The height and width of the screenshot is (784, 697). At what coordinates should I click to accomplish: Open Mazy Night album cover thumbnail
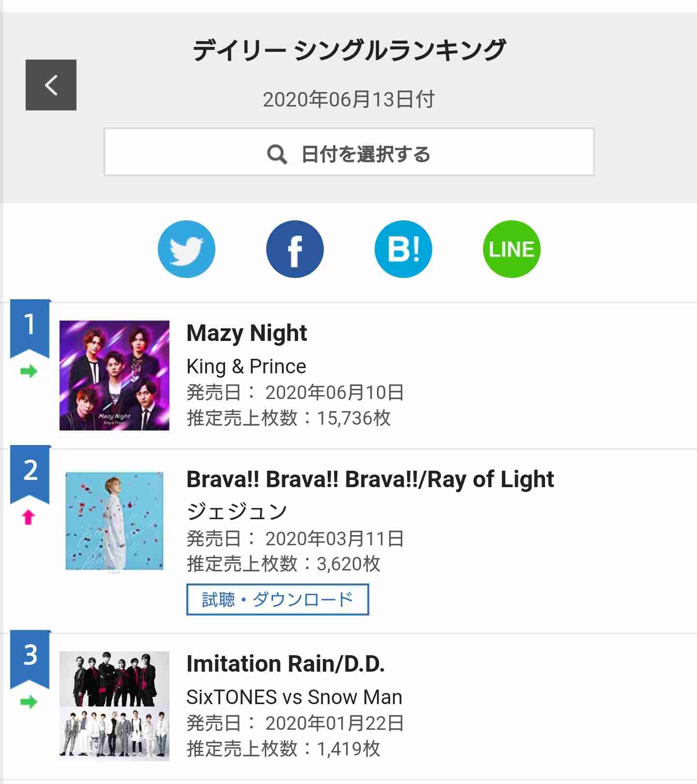pyautogui.click(x=114, y=375)
